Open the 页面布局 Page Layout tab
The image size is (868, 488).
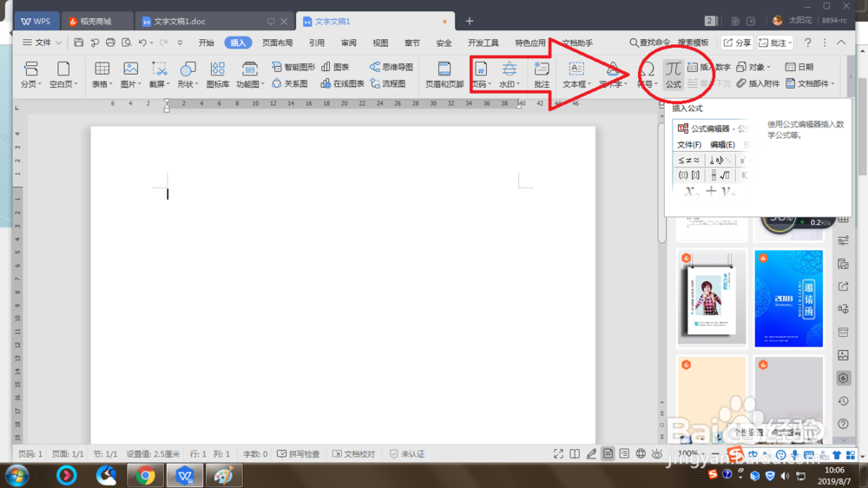click(x=278, y=43)
